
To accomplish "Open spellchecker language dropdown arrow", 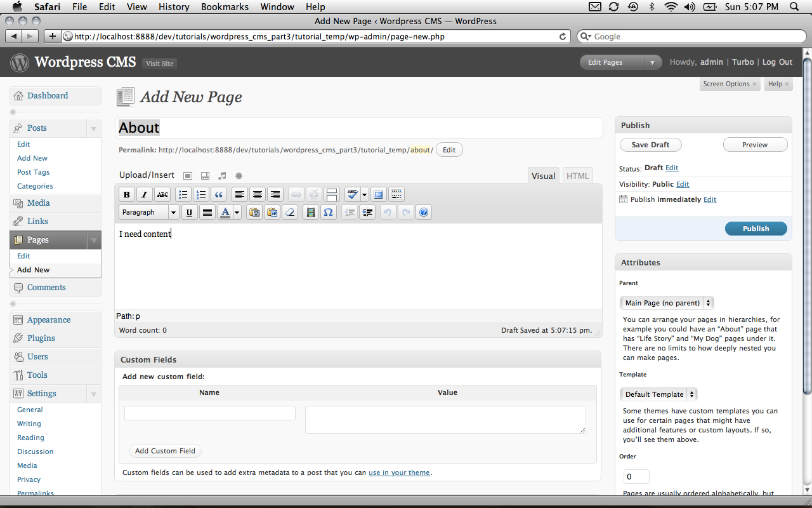I will 364,194.
